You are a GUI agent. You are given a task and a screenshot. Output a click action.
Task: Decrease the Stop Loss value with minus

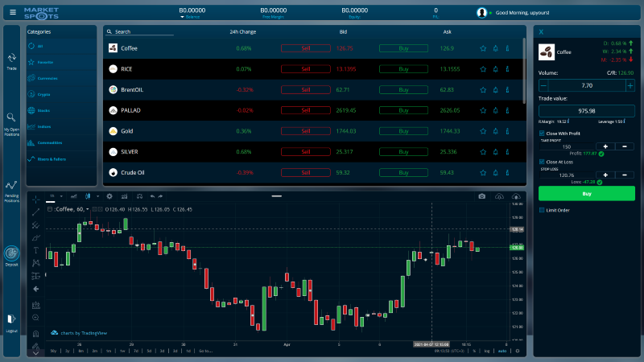pos(625,175)
